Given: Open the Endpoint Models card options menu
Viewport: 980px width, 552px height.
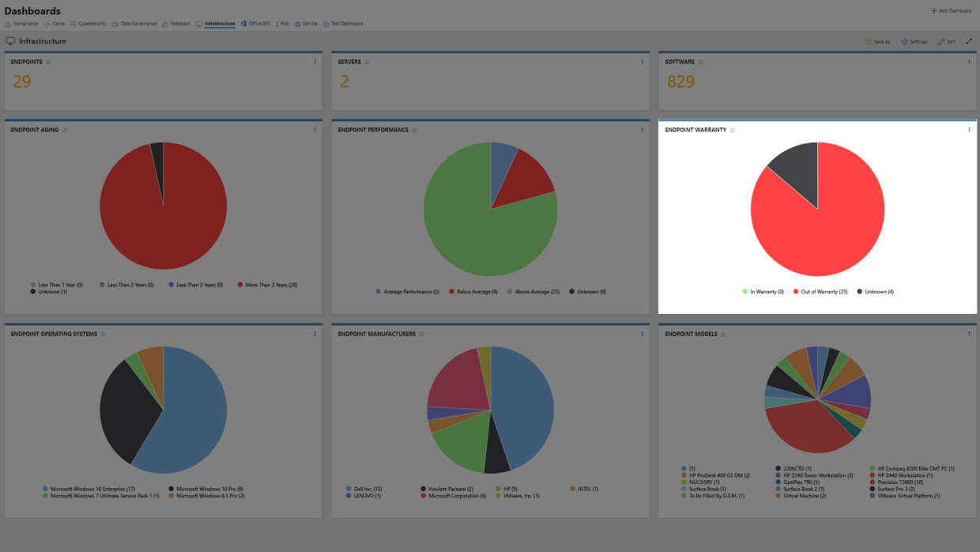Looking at the screenshot, I should pos(969,334).
